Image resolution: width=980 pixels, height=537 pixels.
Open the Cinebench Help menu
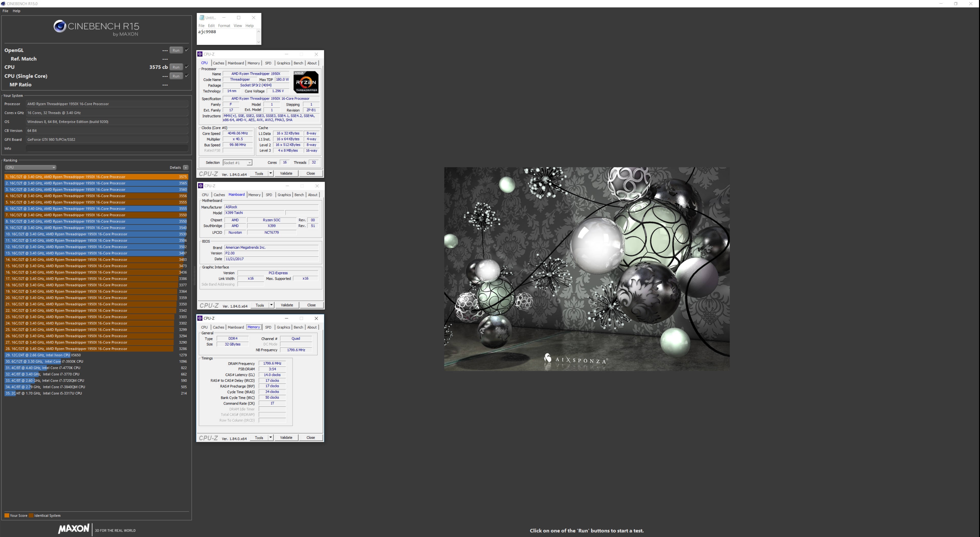click(16, 11)
